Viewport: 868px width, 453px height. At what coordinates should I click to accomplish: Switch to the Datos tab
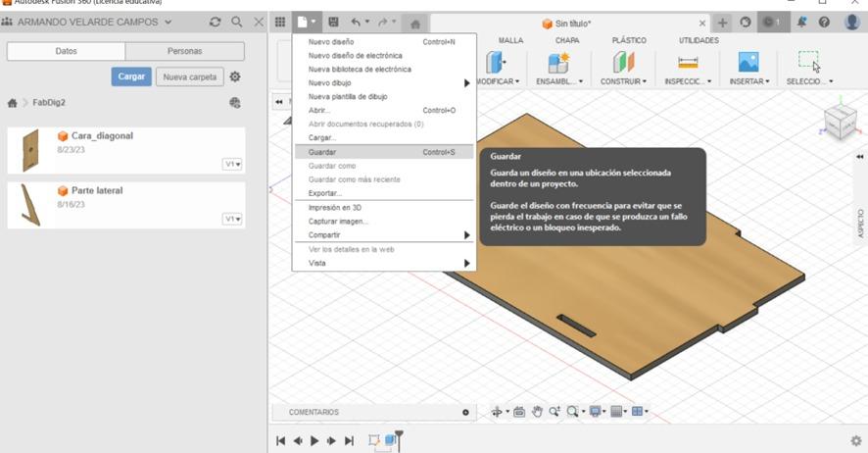(x=66, y=51)
